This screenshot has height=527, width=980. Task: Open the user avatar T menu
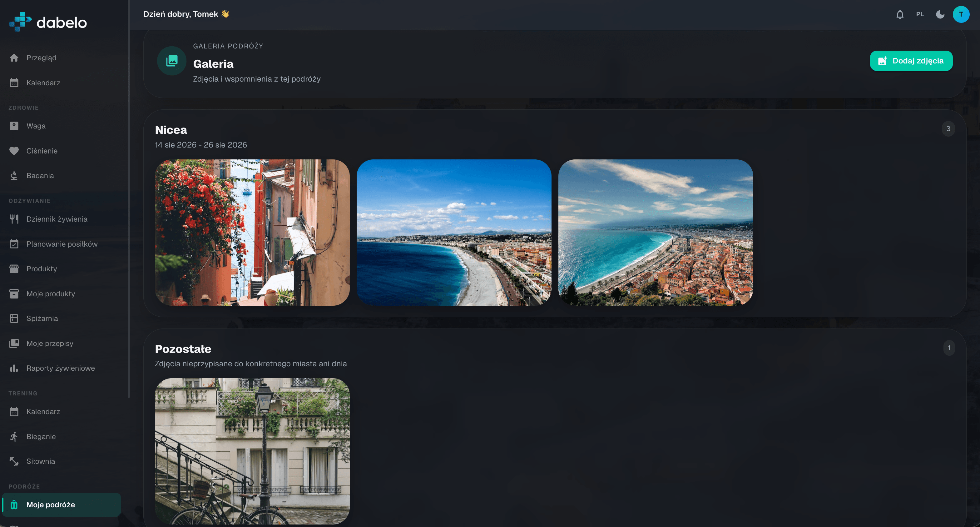[x=961, y=14]
